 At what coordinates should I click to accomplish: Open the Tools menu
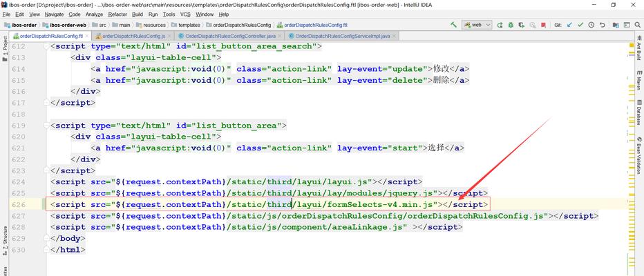click(169, 14)
